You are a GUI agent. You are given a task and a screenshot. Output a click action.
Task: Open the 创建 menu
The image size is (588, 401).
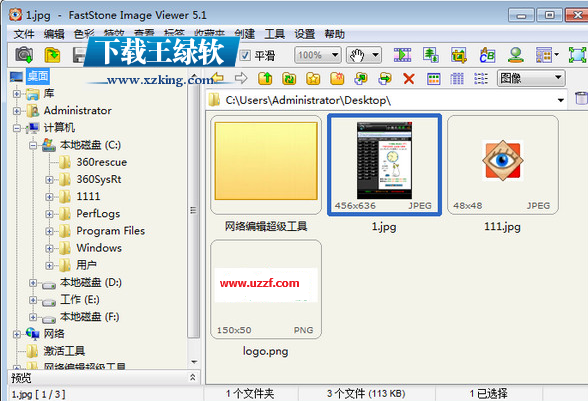pos(245,34)
